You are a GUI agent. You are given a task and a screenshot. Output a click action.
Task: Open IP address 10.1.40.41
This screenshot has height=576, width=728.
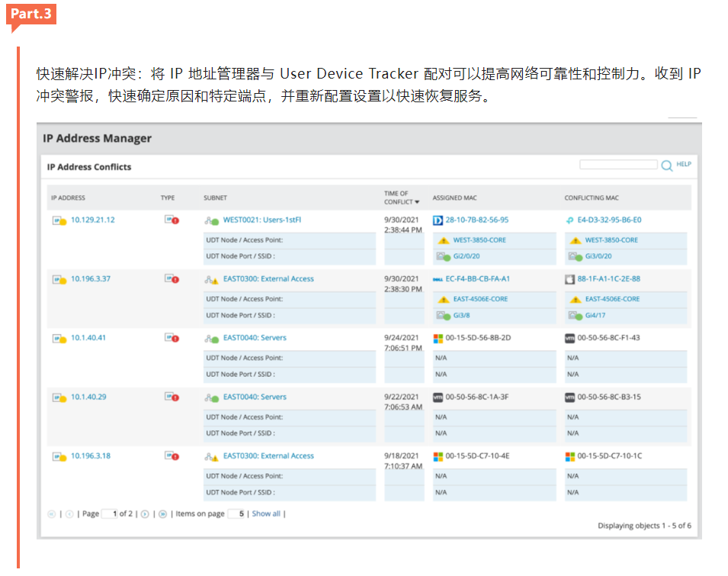[88, 338]
